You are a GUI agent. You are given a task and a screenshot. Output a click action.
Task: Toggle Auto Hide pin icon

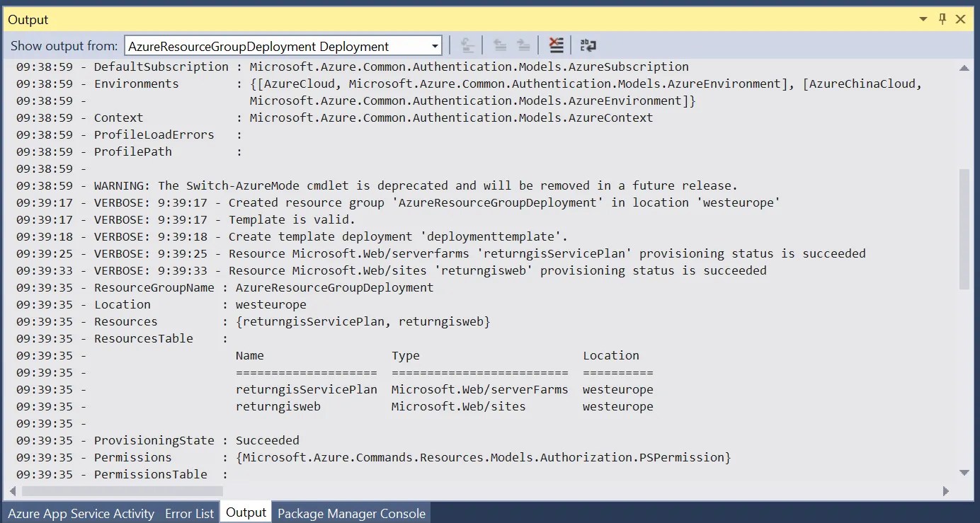pos(942,19)
